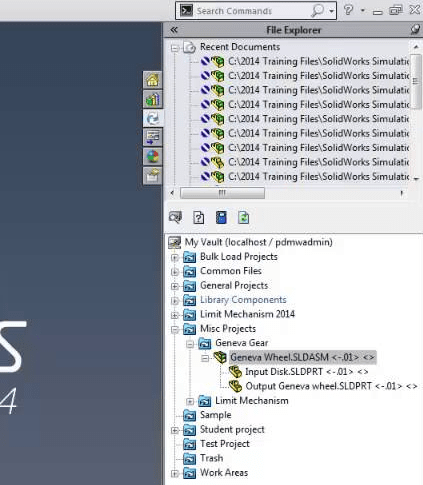
Task: Click the vertical scrollbar thumb in Recent Documents
Action: [415, 82]
